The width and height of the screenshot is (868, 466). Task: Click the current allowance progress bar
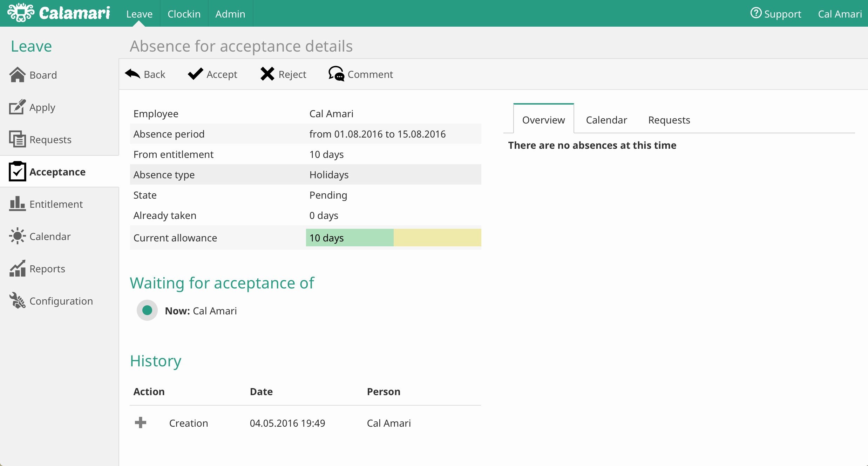pos(393,238)
